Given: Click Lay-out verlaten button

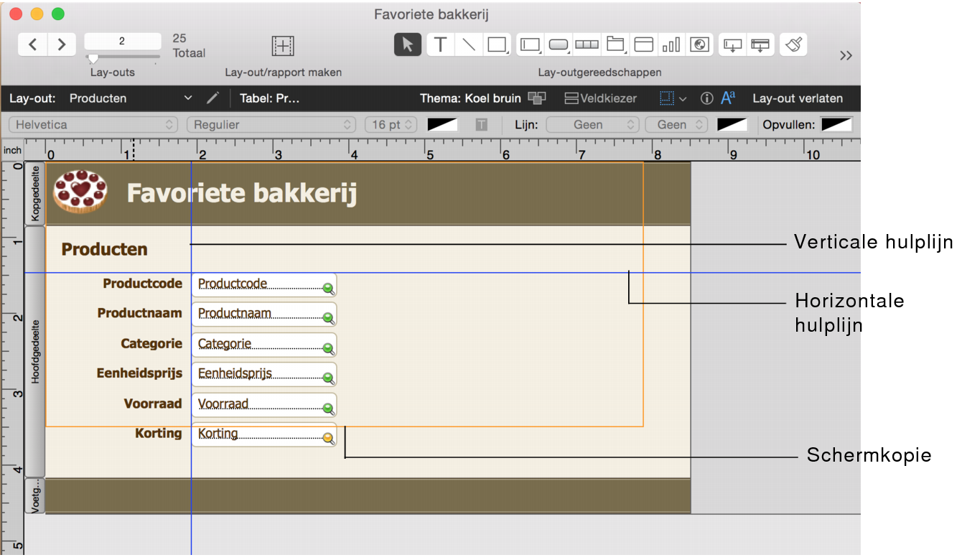Looking at the screenshot, I should (798, 98).
